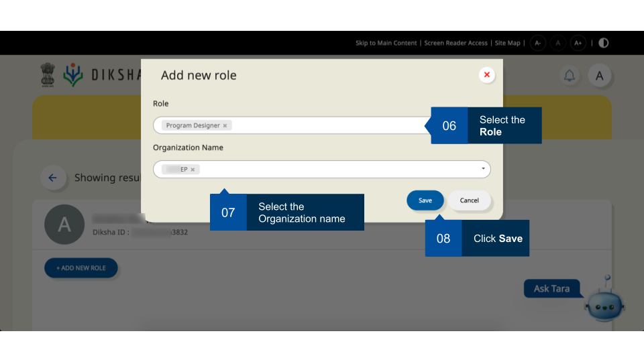Open the notifications bell
This screenshot has height=362, width=644.
pos(570,76)
